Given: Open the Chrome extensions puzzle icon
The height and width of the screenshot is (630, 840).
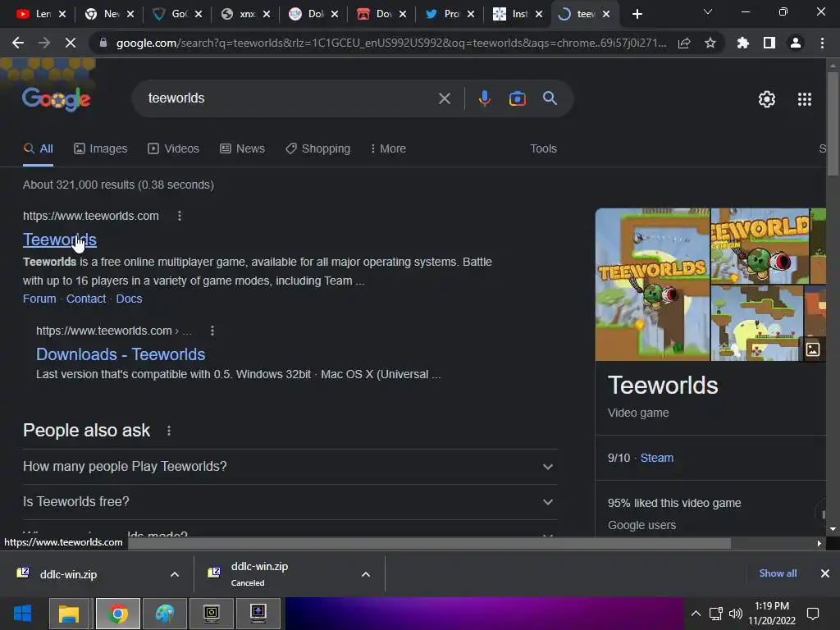Looking at the screenshot, I should pyautogui.click(x=743, y=43).
